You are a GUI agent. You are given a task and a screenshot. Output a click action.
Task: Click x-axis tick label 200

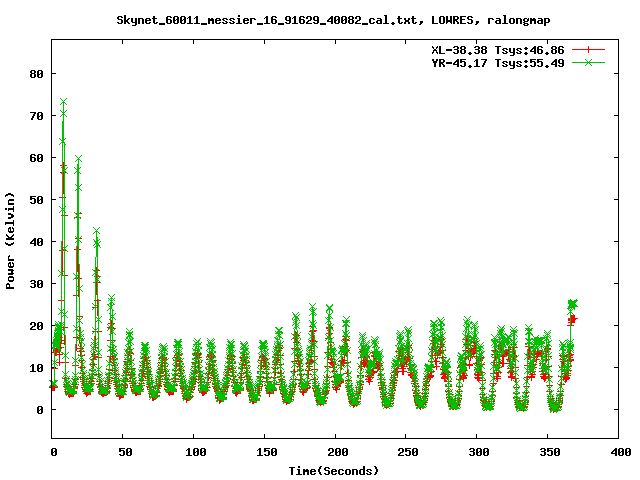(338, 452)
